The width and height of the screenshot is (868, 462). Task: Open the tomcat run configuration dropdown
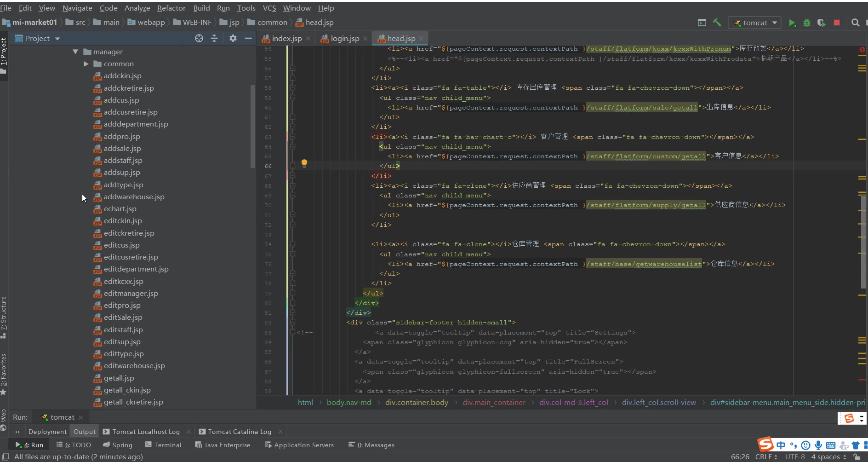click(754, 23)
